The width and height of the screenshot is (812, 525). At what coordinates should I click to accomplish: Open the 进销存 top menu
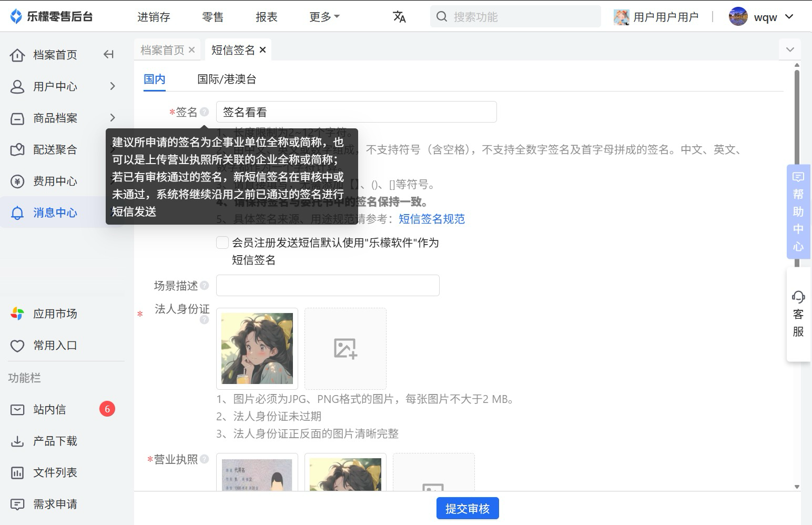coord(154,17)
